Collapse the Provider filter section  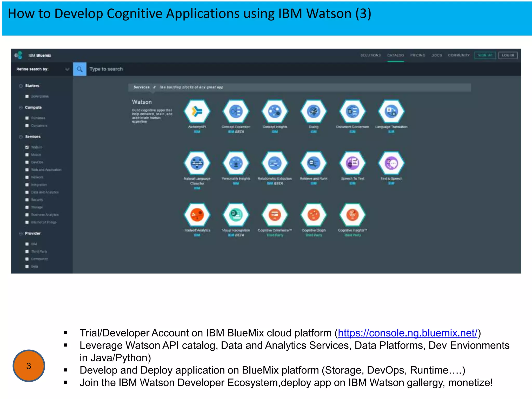pyautogui.click(x=21, y=234)
